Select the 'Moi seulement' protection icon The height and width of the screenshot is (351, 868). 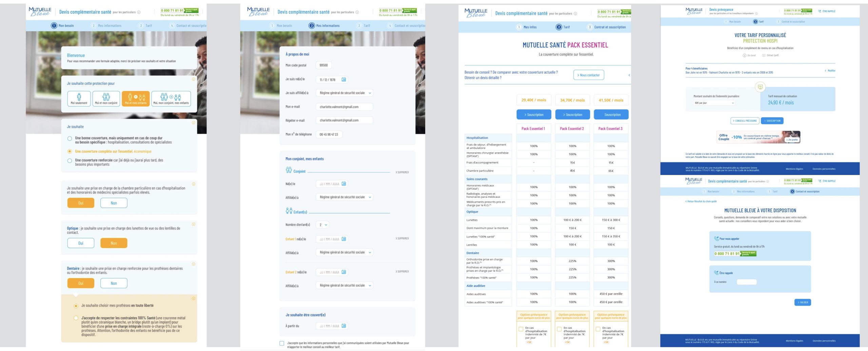(x=79, y=99)
